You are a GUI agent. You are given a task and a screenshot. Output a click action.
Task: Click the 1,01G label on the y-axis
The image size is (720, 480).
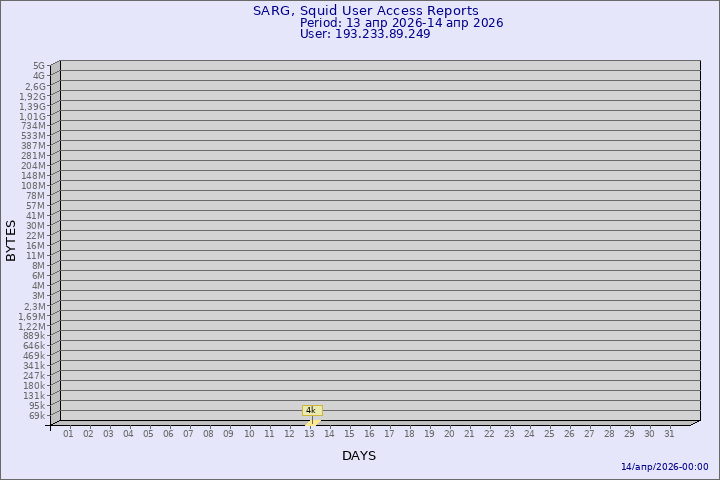tap(33, 116)
